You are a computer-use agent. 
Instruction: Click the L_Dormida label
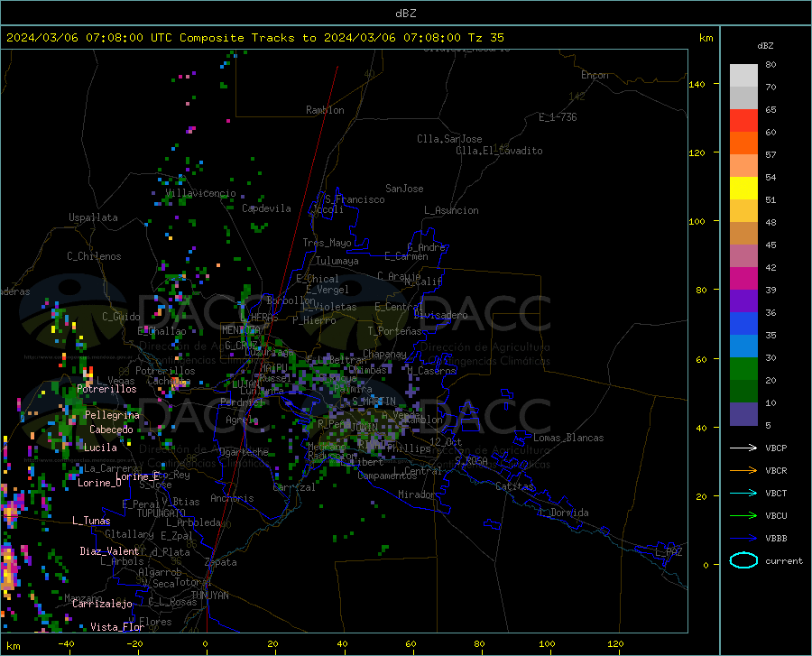pyautogui.click(x=564, y=513)
